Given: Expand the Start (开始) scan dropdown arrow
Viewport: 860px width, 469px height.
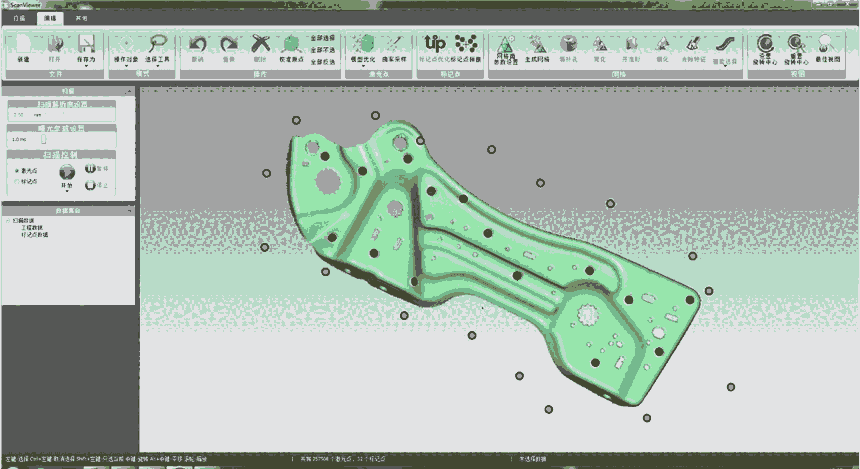Looking at the screenshot, I should [x=68, y=191].
